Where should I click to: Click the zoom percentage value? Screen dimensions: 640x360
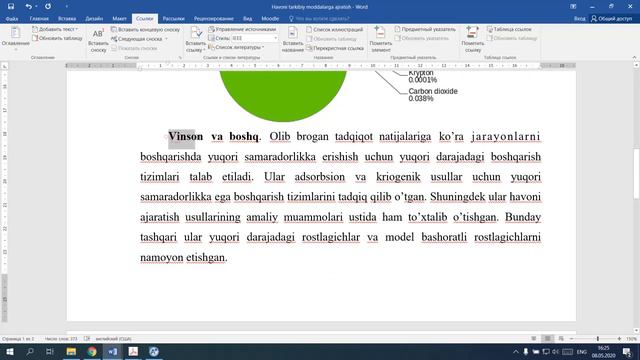(631, 339)
